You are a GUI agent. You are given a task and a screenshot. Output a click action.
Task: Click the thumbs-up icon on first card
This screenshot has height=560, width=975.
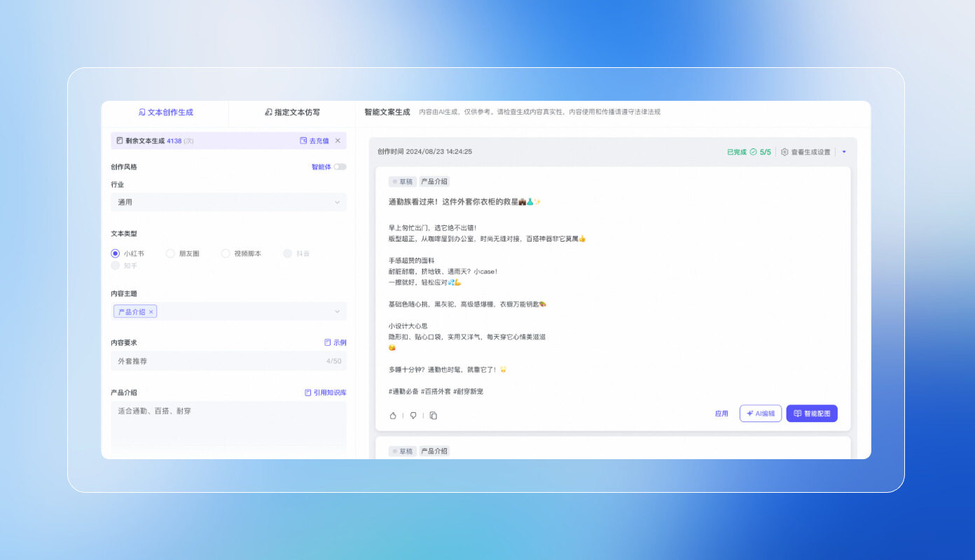(393, 415)
